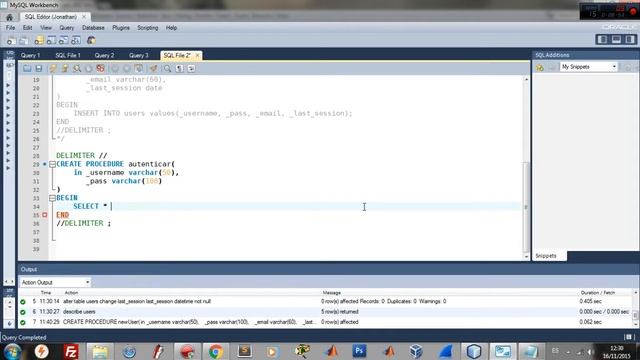Open the Help menu
This screenshot has width=640, height=360.
click(171, 28)
